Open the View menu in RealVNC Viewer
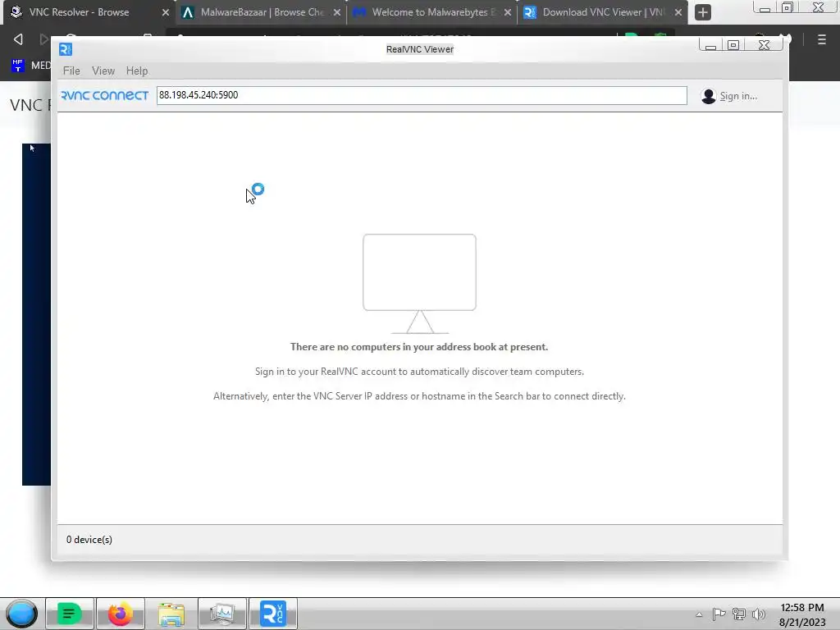The height and width of the screenshot is (630, 840). [x=103, y=71]
